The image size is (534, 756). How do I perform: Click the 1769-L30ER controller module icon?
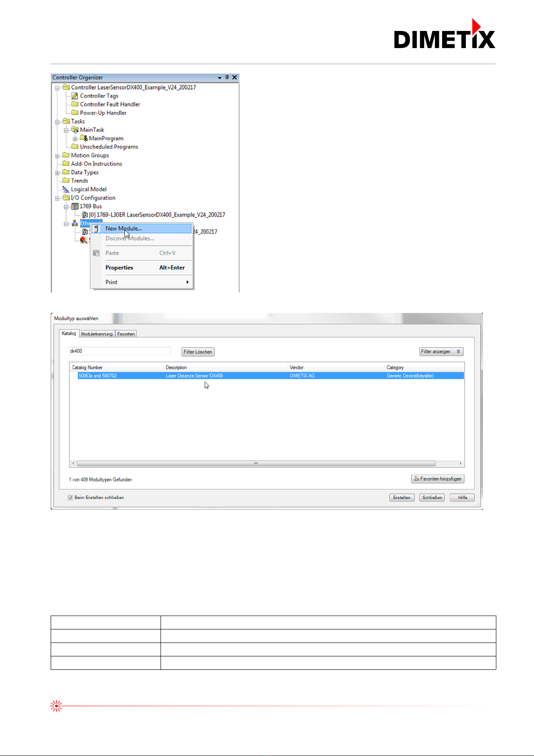pyautogui.click(x=85, y=215)
